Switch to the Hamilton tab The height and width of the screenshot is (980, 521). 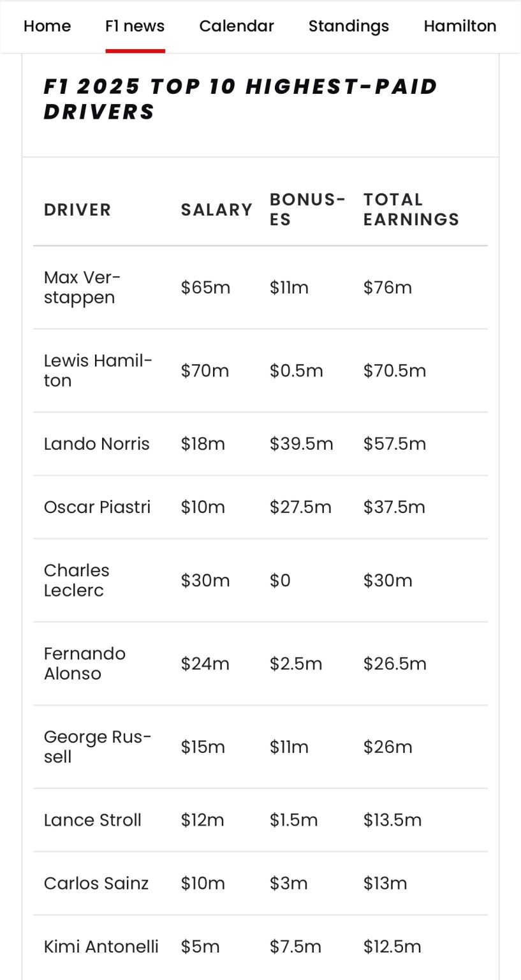[460, 26]
